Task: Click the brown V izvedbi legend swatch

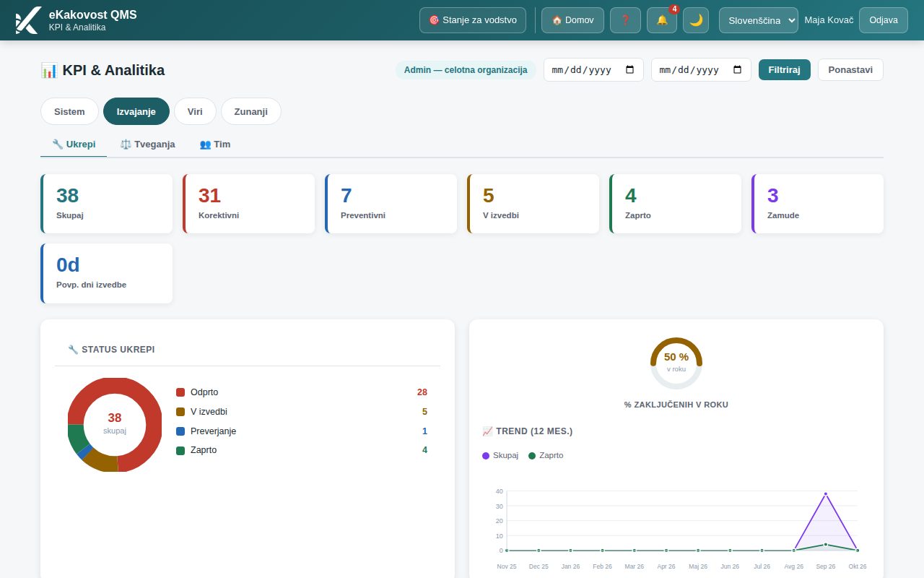Action: pyautogui.click(x=180, y=412)
